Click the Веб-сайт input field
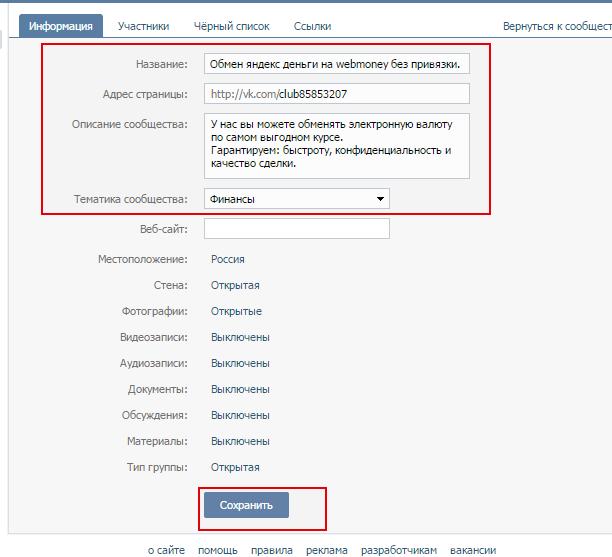The image size is (612, 557). point(297,228)
